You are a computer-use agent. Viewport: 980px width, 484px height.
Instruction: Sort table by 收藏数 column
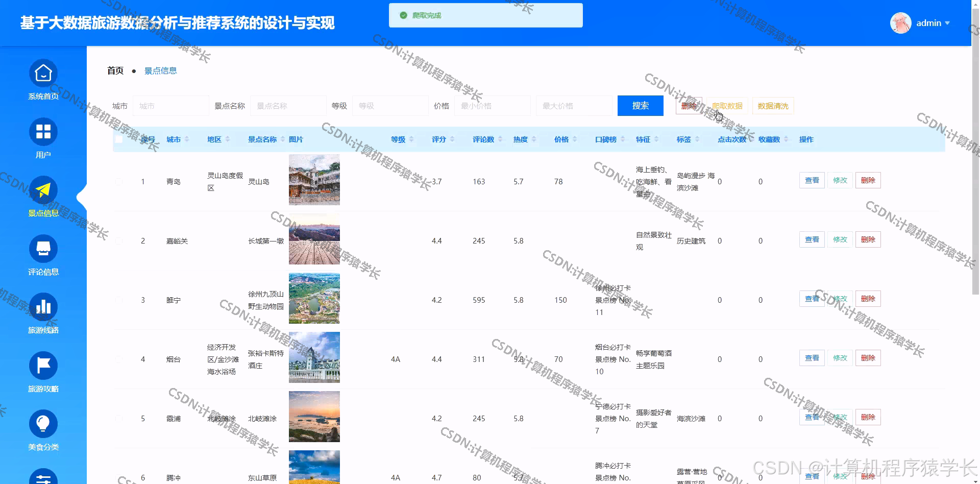click(x=786, y=139)
